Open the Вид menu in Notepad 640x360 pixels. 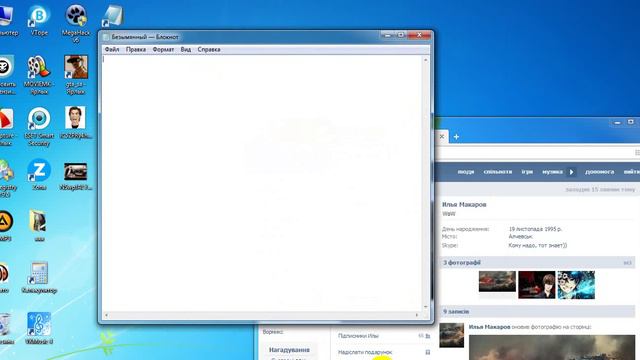(x=186, y=49)
